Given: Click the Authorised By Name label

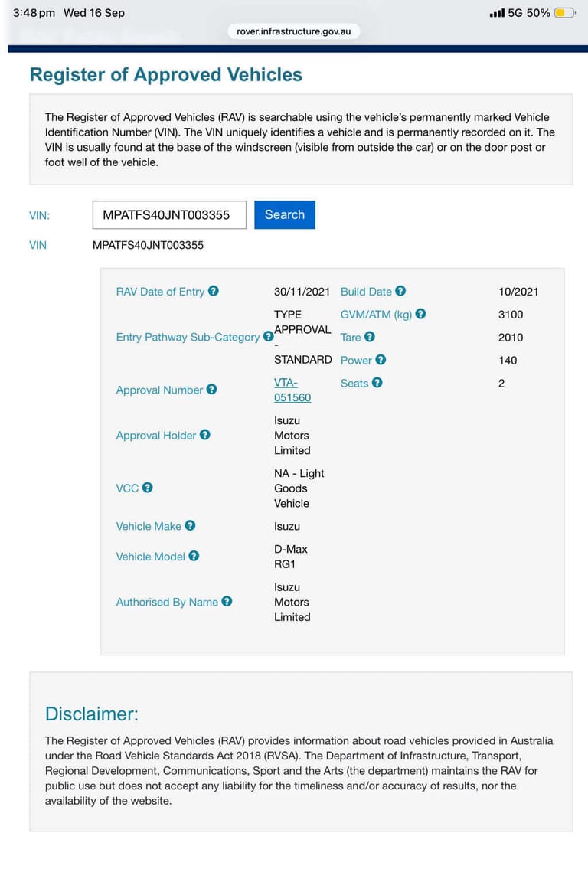Looking at the screenshot, I should tap(167, 603).
